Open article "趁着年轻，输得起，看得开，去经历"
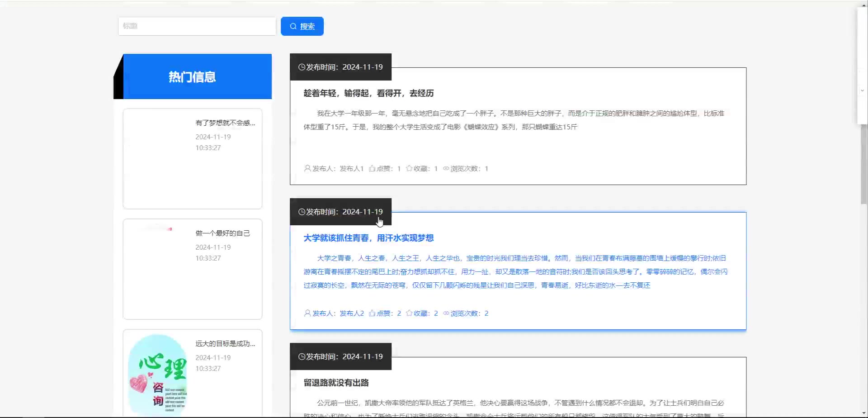 368,93
